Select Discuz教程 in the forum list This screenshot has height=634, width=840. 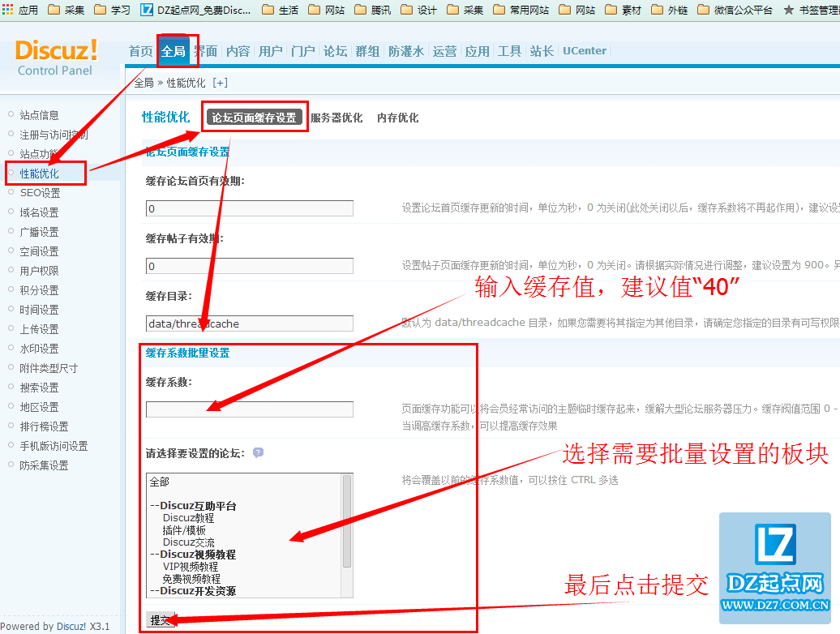[x=189, y=518]
